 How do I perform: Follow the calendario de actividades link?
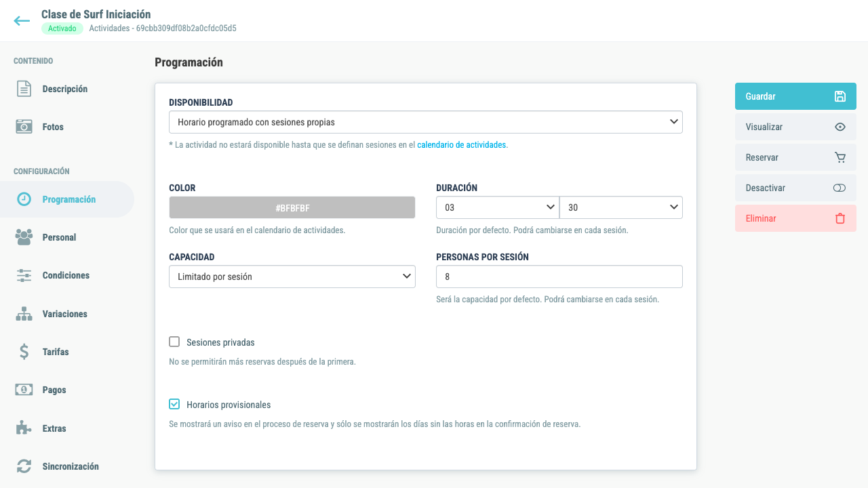click(461, 144)
